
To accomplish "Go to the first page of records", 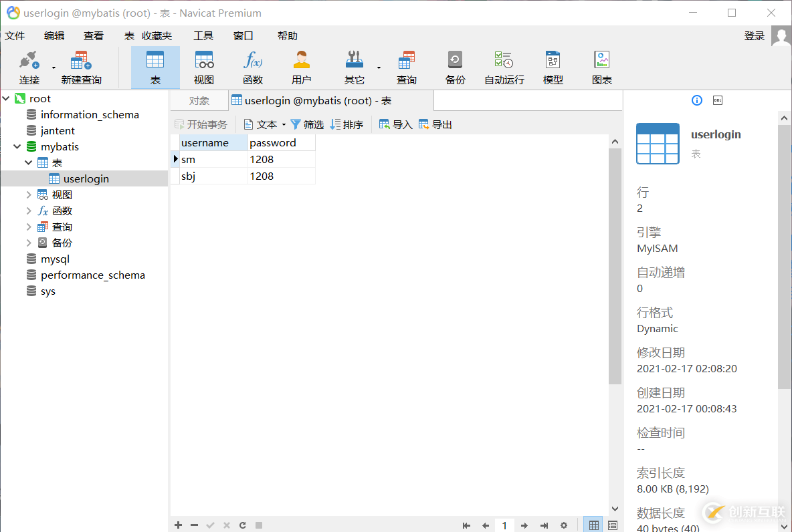I will 466,525.
